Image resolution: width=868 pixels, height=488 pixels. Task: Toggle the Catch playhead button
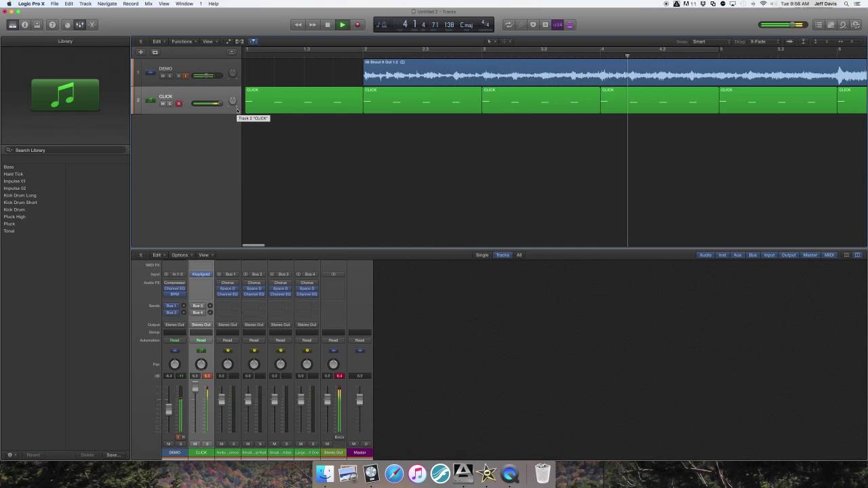click(254, 41)
